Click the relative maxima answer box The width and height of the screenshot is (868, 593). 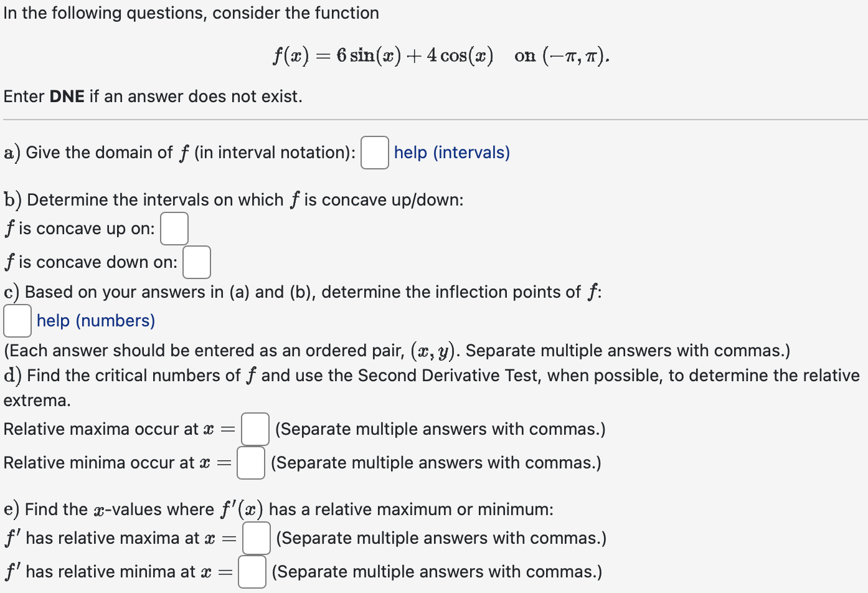(x=254, y=429)
